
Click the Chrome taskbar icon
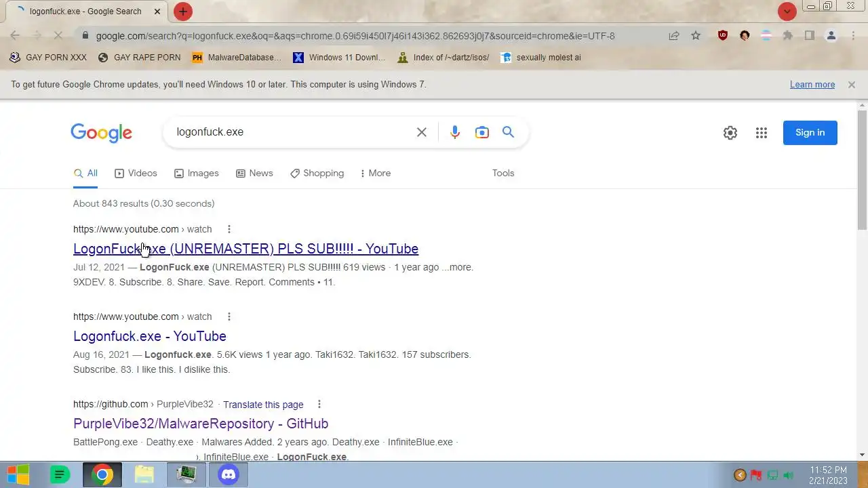pos(102,474)
